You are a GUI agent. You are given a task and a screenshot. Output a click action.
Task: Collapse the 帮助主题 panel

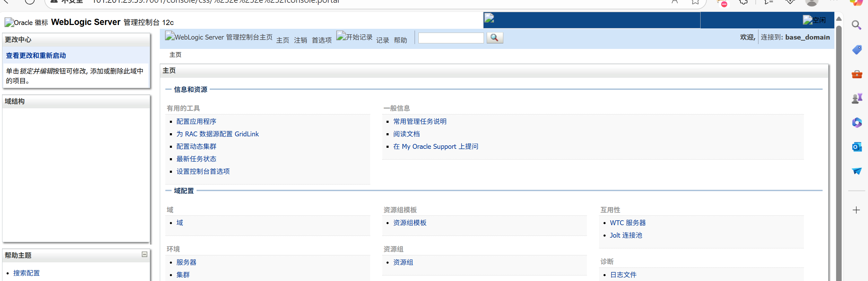[145, 254]
